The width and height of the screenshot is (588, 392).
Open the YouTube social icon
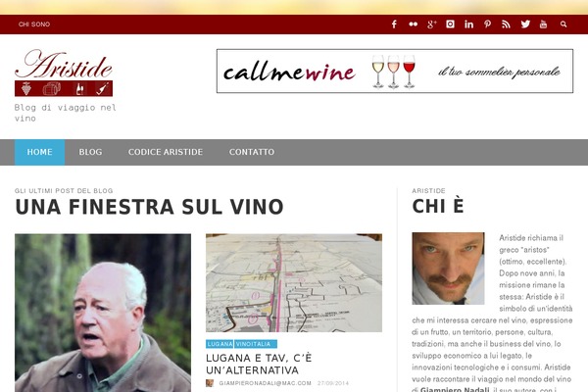[543, 24]
